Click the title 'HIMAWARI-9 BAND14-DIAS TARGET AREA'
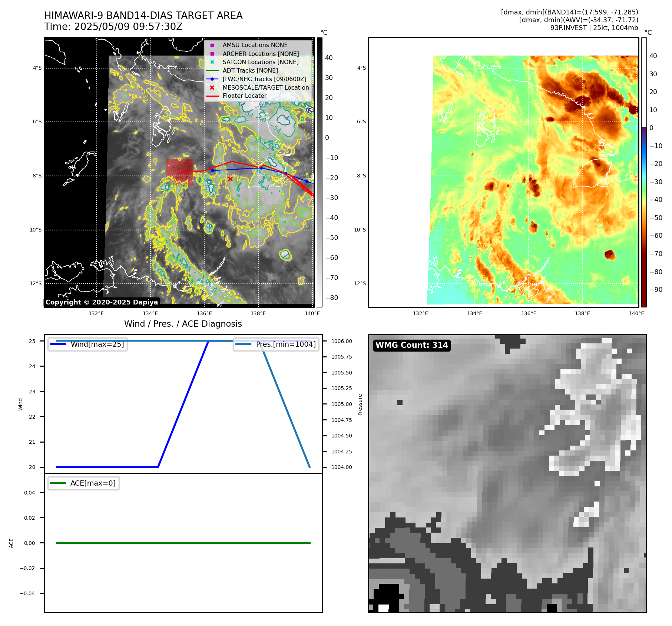The width and height of the screenshot is (672, 626). (143, 16)
